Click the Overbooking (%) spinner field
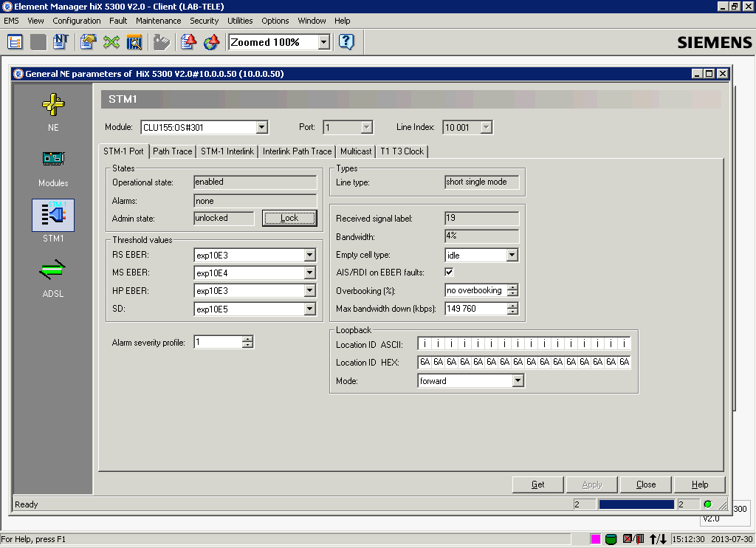 pyautogui.click(x=476, y=290)
